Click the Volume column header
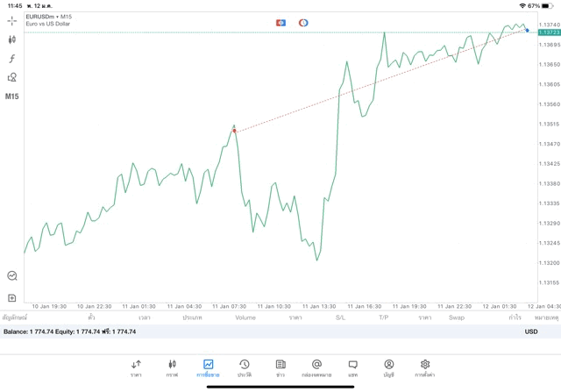Image resolution: width=561 pixels, height=392 pixels. (x=245, y=317)
